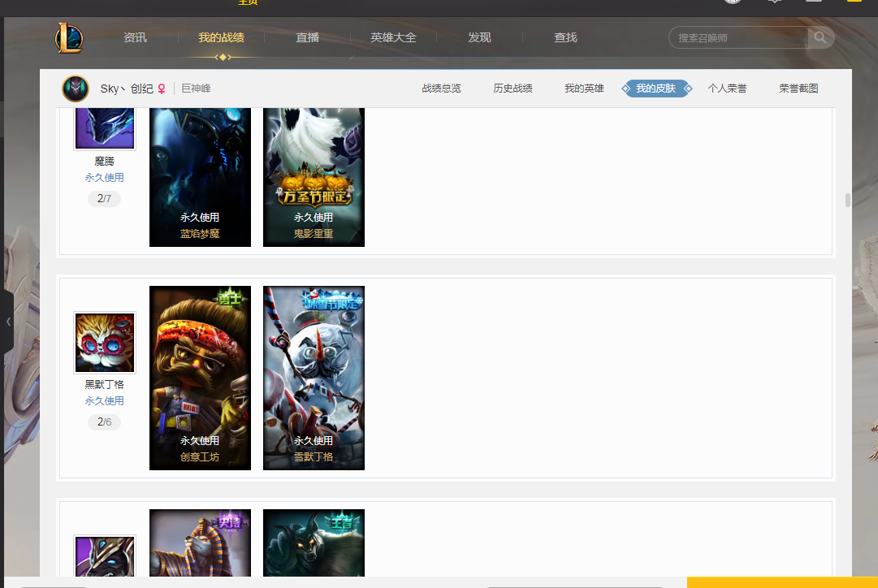
Task: Click 永久使用 link under 黑默丁格
Action: point(105,401)
